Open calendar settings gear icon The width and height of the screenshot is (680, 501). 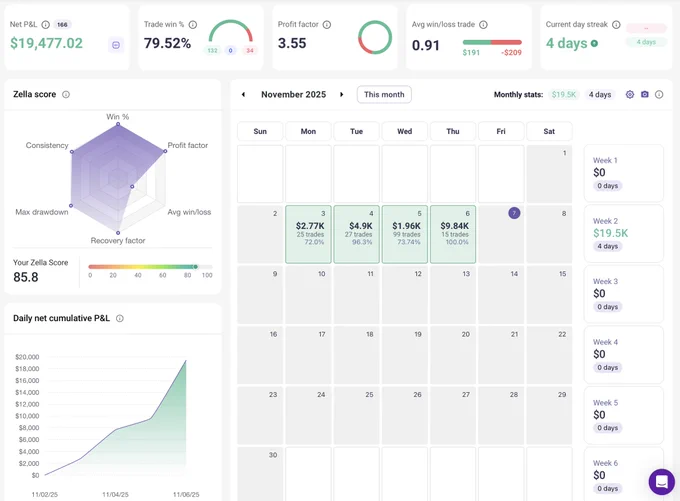click(630, 95)
